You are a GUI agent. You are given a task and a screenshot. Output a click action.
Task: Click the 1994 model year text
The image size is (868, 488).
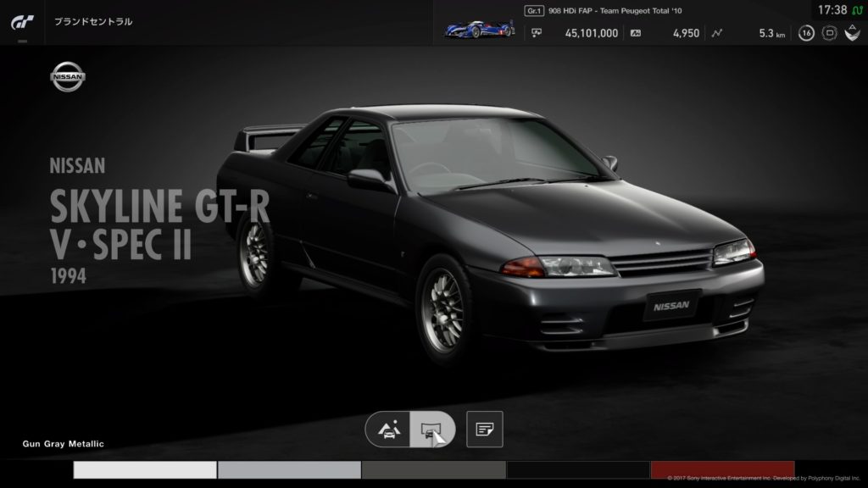68,276
